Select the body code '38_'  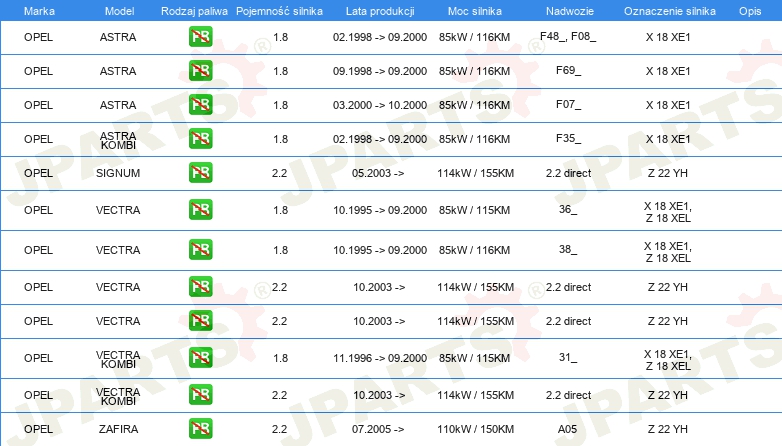click(x=568, y=249)
